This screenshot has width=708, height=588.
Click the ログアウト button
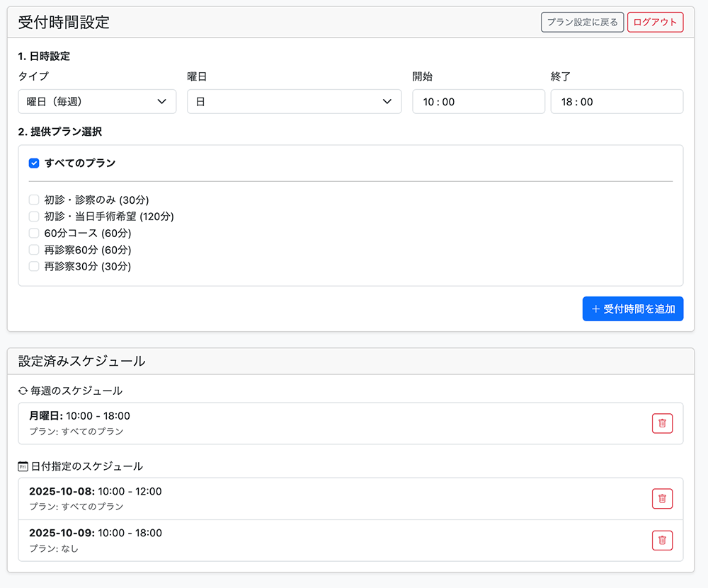(655, 23)
